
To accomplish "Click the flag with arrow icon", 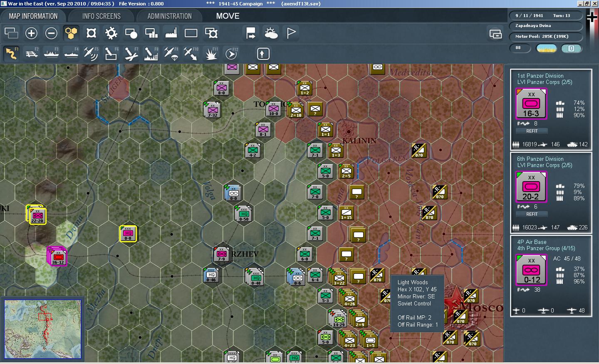I will [251, 33].
